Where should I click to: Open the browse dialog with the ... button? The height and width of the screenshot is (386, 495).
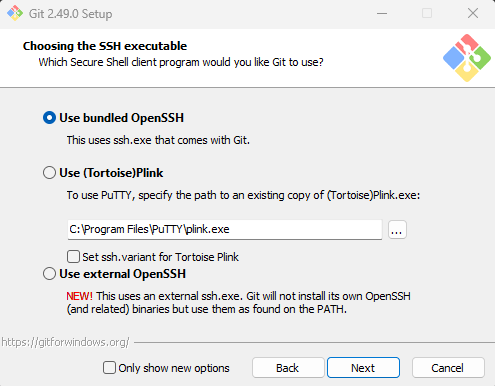tap(397, 230)
